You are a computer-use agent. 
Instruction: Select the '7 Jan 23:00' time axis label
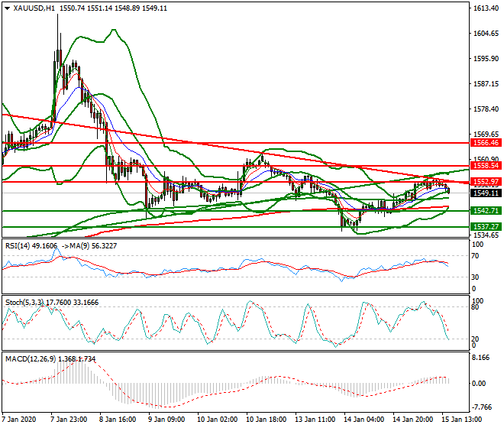[x=69, y=420]
